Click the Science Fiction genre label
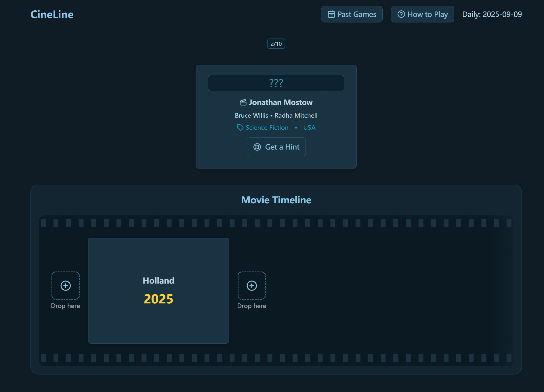The height and width of the screenshot is (392, 544). point(267,127)
